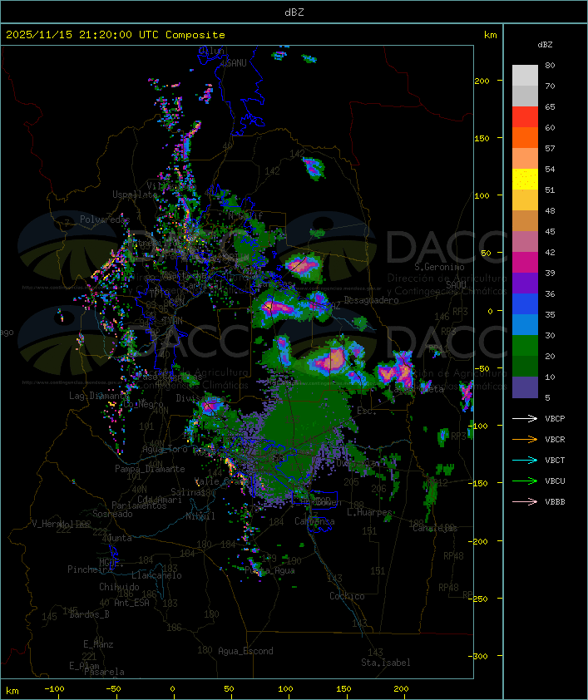The image size is (588, 700).
Task: Click the Agua_Escond place label
Action: coord(245,651)
